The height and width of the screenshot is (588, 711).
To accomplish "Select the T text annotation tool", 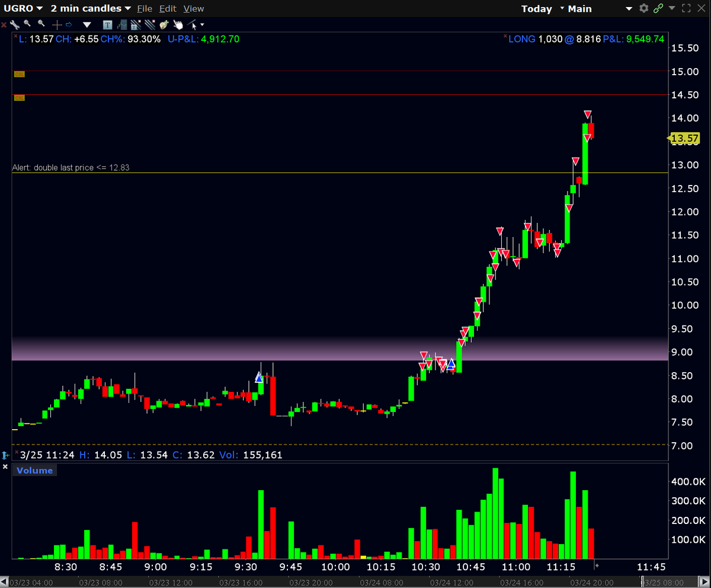I will point(107,24).
